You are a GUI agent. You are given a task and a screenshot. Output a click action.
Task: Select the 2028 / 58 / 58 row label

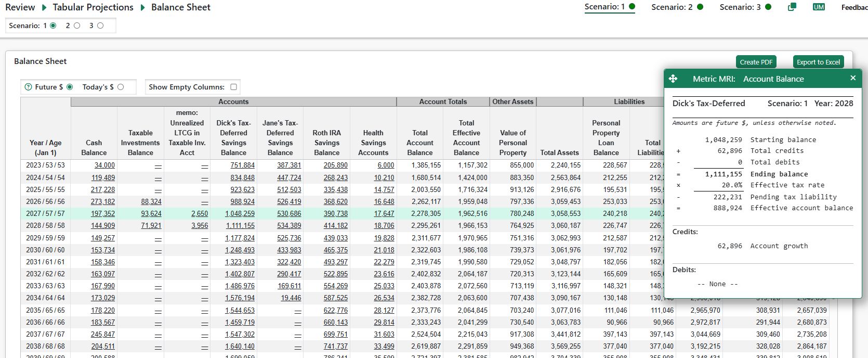[46, 225]
